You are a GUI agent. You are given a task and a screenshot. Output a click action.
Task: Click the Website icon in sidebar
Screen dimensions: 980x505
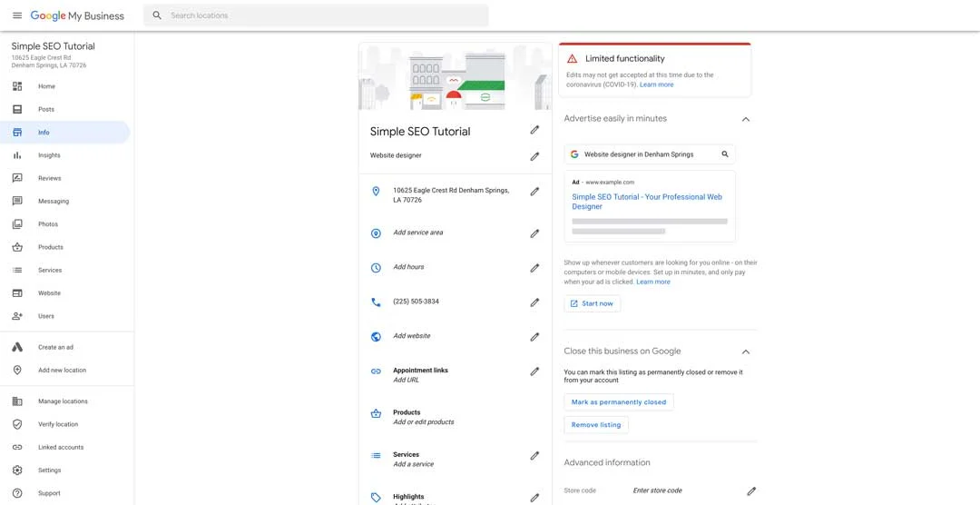tap(17, 292)
